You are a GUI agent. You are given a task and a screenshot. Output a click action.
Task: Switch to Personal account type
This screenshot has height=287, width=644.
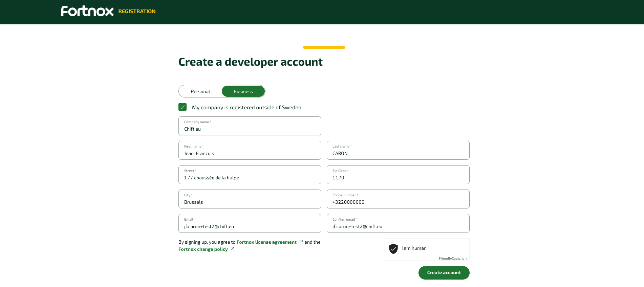[x=200, y=91]
